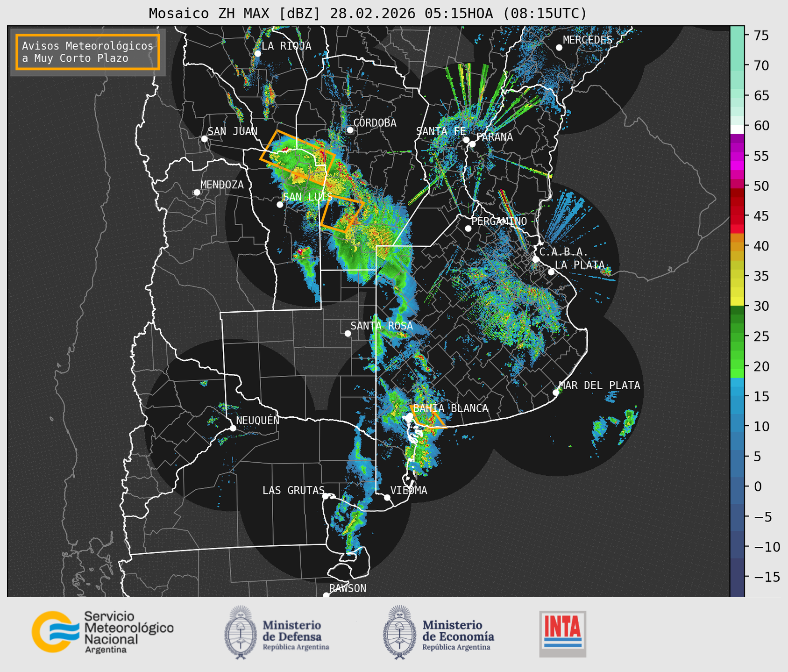Click the MAR DEL PLATA label
The image size is (788, 672).
click(600, 386)
